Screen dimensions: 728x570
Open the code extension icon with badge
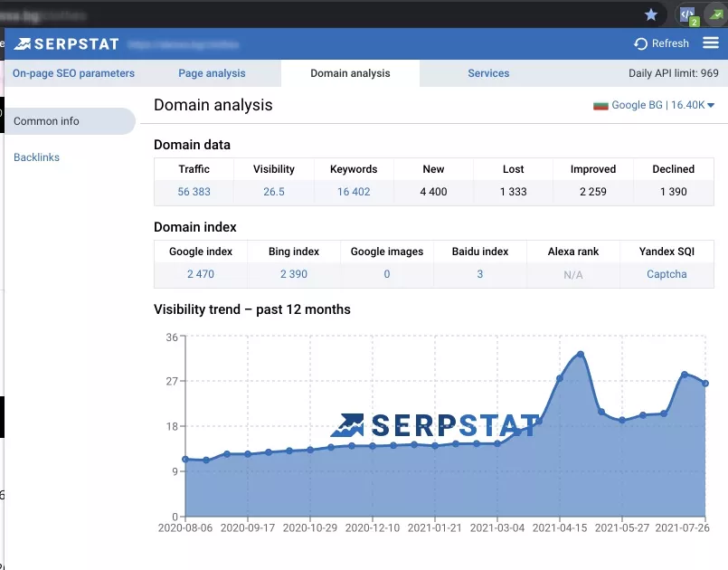click(x=688, y=15)
